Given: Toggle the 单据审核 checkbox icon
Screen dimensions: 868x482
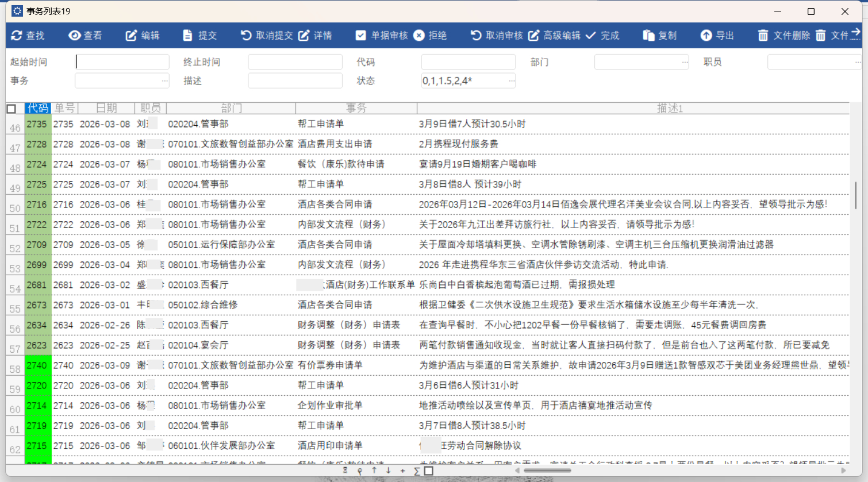Looking at the screenshot, I should [360, 36].
